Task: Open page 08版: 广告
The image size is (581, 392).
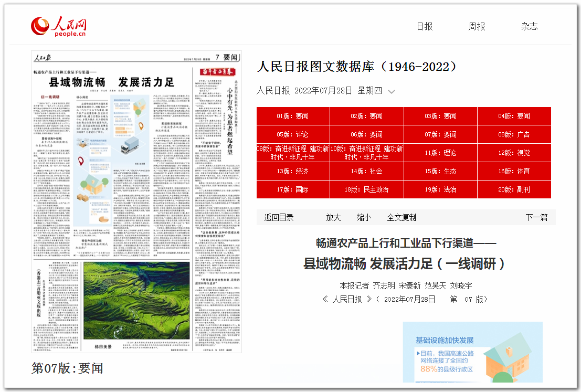Action: (x=514, y=134)
